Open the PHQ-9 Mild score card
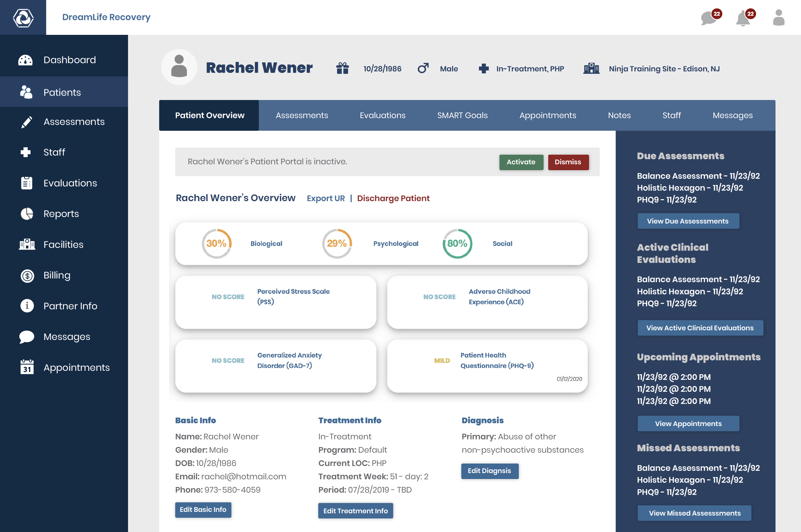The width and height of the screenshot is (801, 532). (487, 366)
